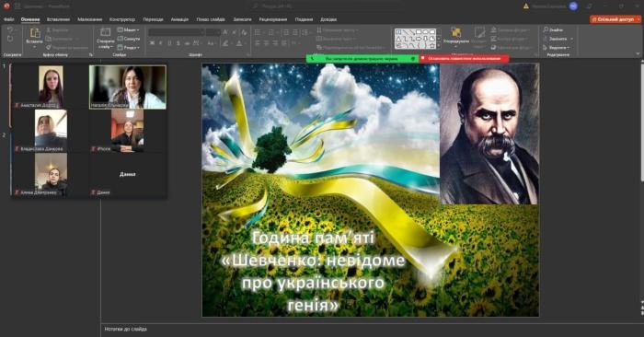Image resolution: width=644 pixels, height=337 pixels.
Task: Toggle Italic formatting
Action: pos(161,43)
